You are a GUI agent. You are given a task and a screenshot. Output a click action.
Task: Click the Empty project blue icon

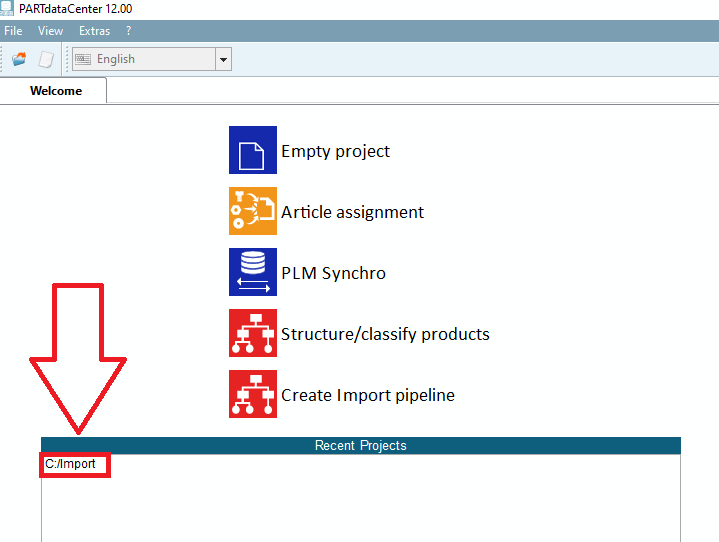253,150
